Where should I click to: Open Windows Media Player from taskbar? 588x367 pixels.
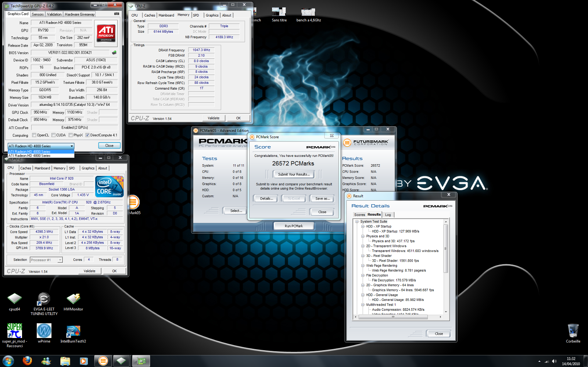point(84,361)
